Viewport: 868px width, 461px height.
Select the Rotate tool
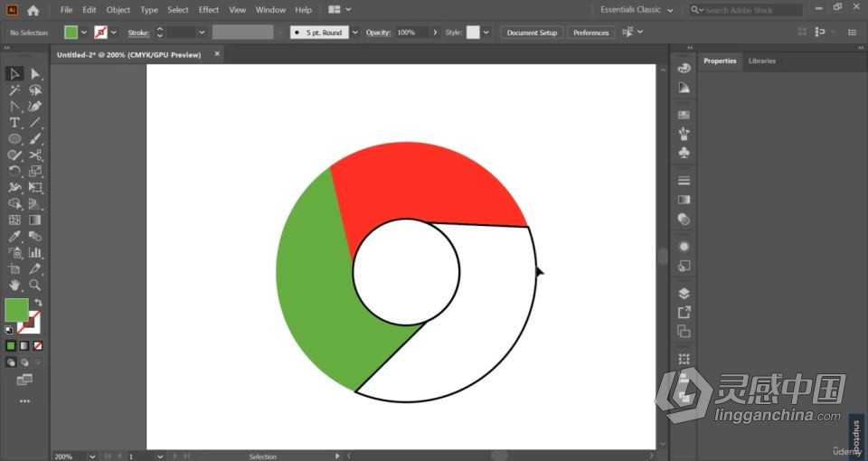point(14,171)
